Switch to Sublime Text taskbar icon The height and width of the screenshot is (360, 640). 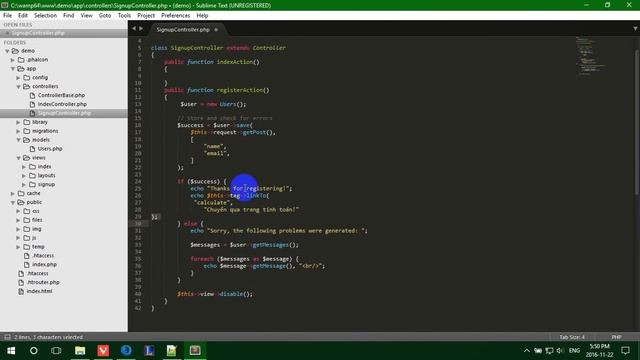195,351
